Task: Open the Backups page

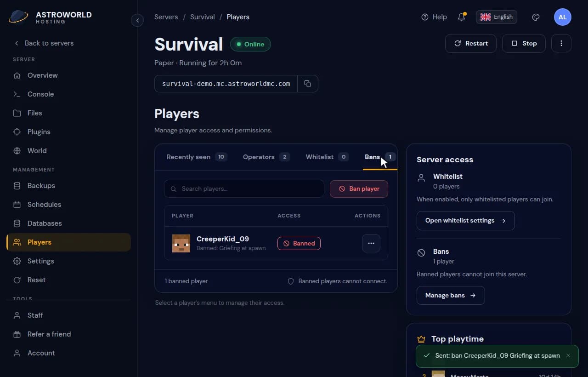Action: click(x=69, y=186)
